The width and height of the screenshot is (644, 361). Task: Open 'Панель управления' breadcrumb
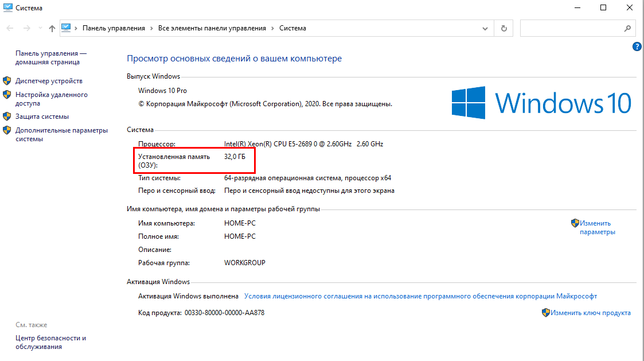pyautogui.click(x=114, y=28)
